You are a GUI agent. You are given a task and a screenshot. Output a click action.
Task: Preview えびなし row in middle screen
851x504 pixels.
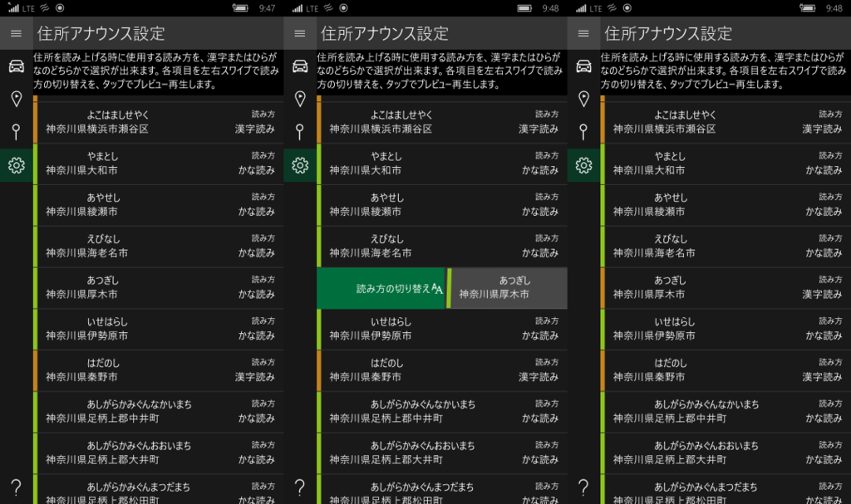tap(442, 247)
